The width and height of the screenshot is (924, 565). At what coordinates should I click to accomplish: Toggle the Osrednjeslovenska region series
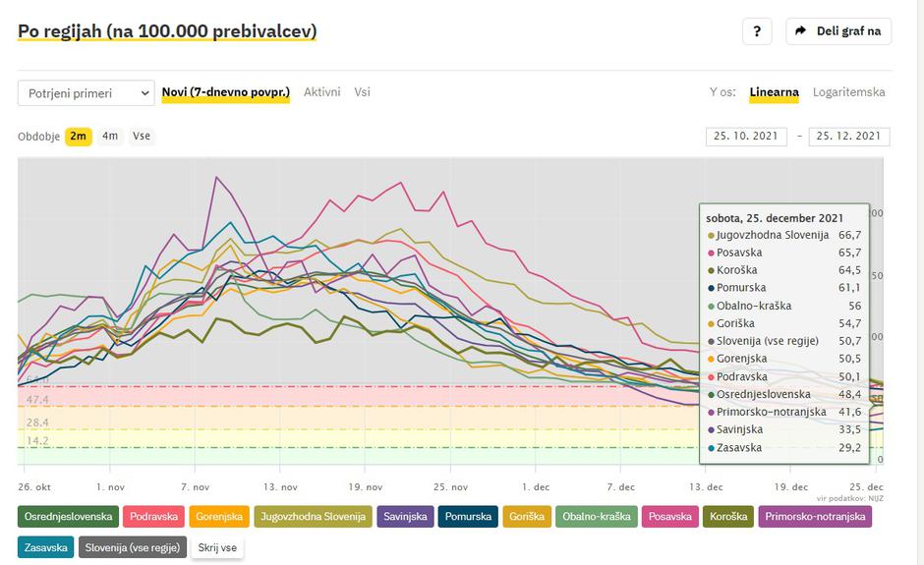coord(67,517)
